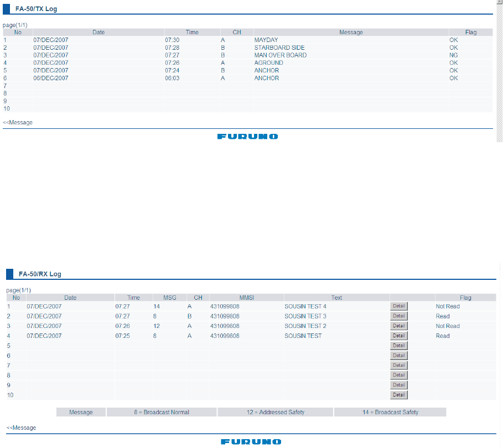Open Detail for SOUSIN TEST 2 row
Screen dimensions: 503x448
399,326
